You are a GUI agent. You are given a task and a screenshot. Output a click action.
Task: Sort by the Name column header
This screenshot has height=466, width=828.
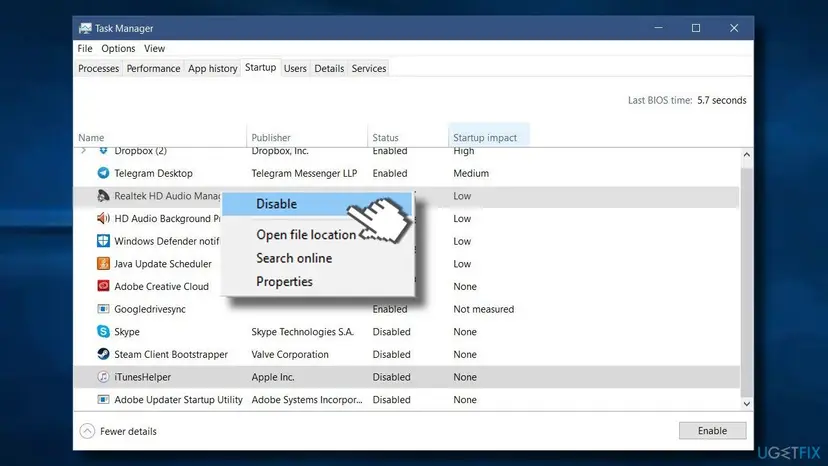(x=91, y=138)
